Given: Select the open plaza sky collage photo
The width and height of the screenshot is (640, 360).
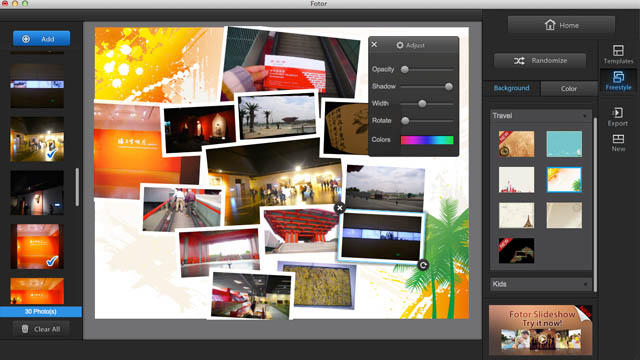Looking at the screenshot, I should 385,188.
